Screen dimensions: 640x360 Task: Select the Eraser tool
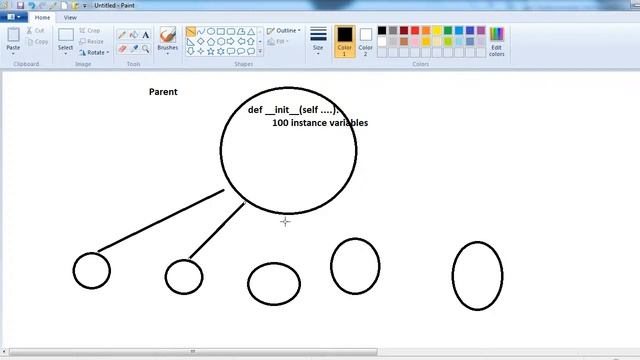pos(122,49)
